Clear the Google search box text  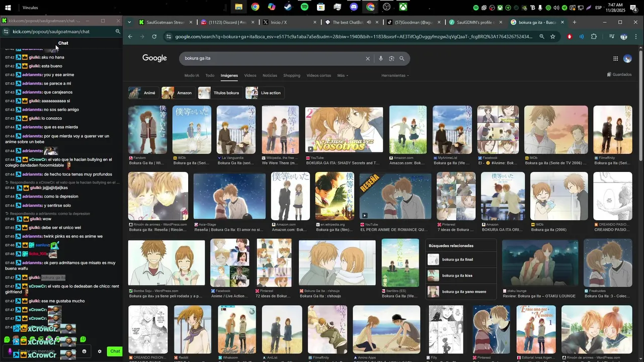point(367,58)
